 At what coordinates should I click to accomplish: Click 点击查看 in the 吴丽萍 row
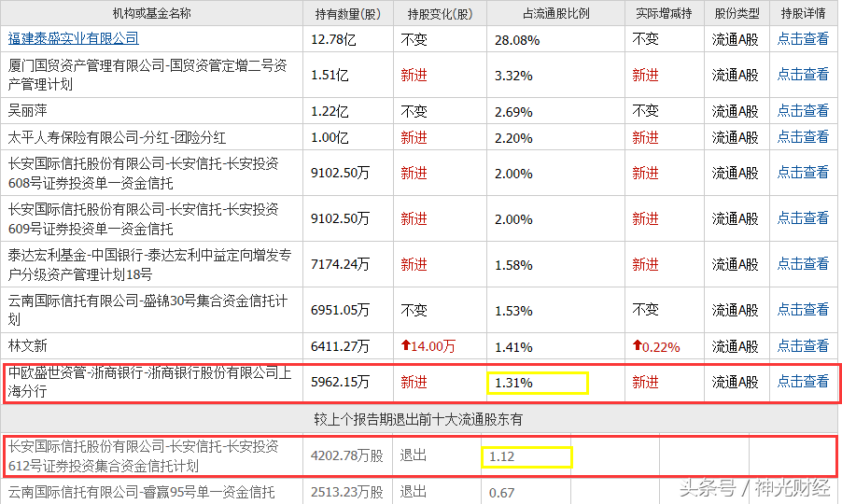pyautogui.click(x=803, y=110)
